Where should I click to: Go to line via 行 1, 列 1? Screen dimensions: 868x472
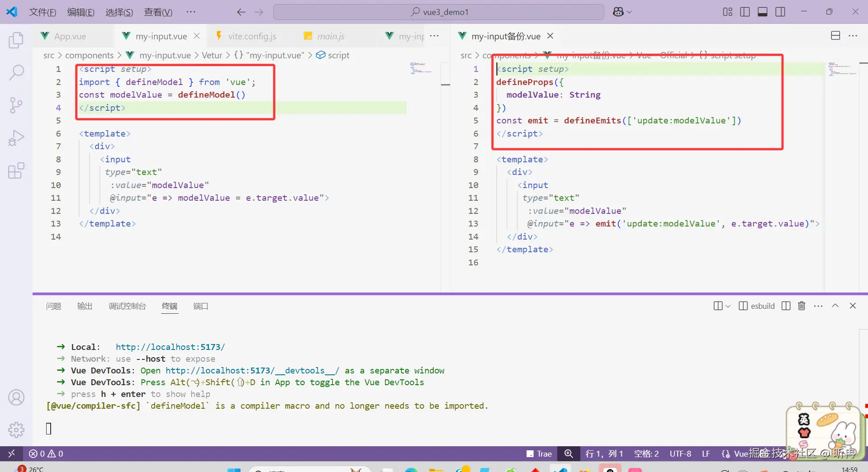point(604,453)
